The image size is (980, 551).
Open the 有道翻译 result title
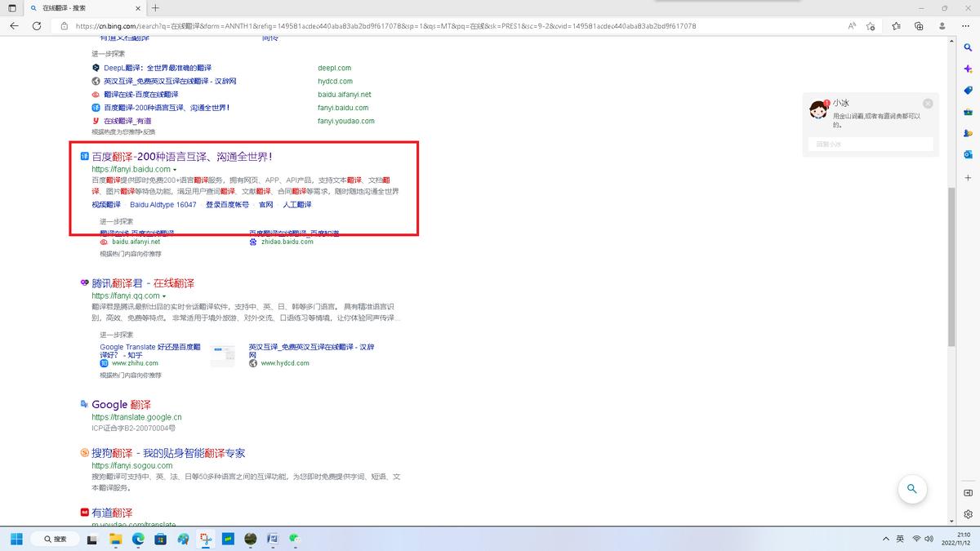point(112,513)
